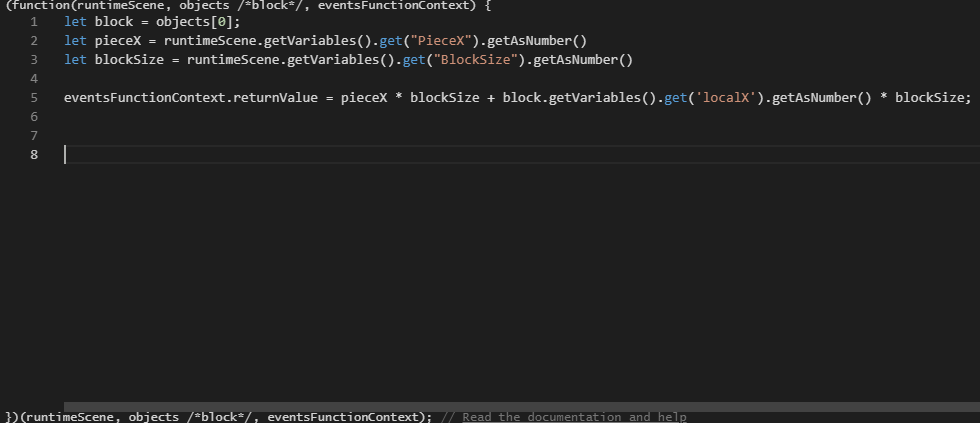The image size is (980, 423).
Task: Click the 'pieceX' variable name on line 2
Action: tap(118, 41)
